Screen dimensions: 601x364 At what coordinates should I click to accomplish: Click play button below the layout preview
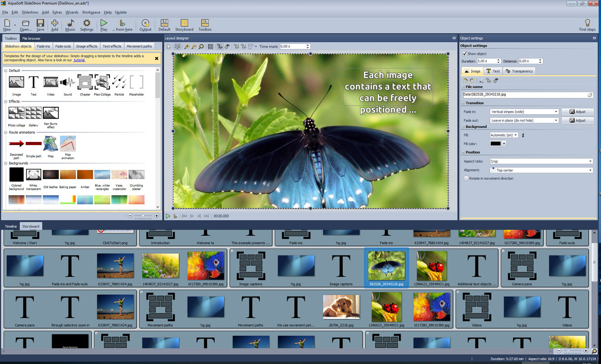(x=168, y=216)
